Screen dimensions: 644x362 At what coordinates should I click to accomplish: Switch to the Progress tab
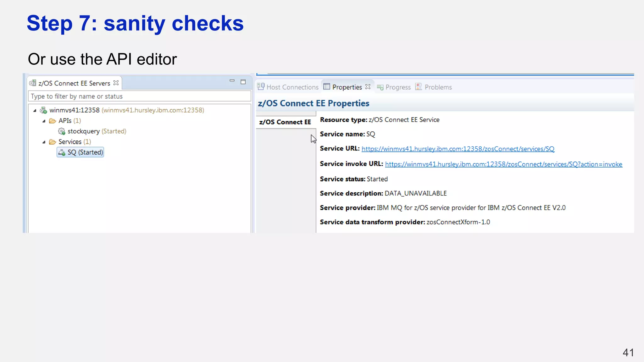point(398,87)
